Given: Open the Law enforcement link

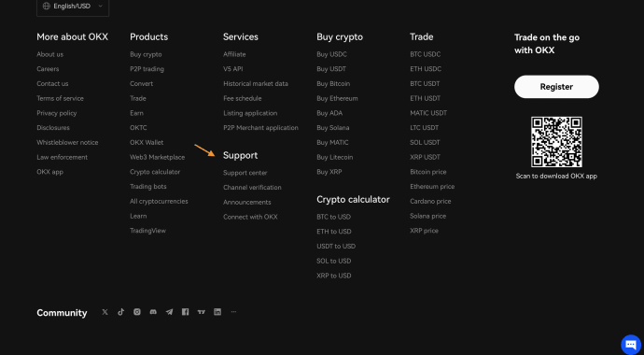Looking at the screenshot, I should pyautogui.click(x=62, y=157).
